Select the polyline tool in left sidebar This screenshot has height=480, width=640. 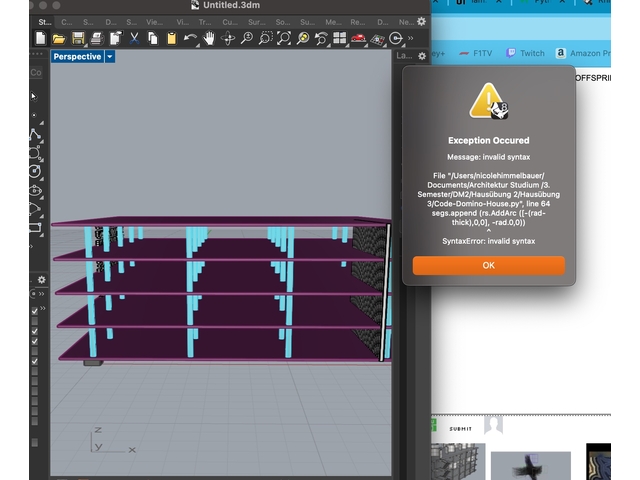[36, 135]
